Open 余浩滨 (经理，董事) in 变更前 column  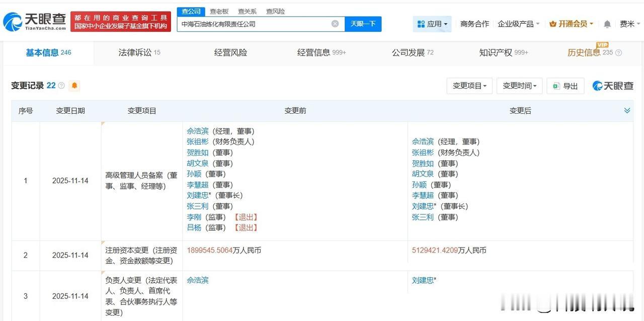coord(197,131)
